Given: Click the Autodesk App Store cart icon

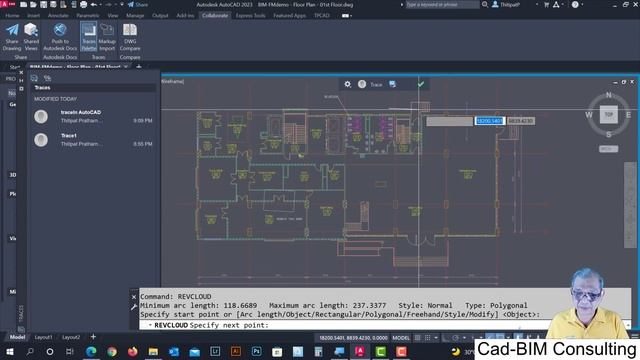Looking at the screenshot, I should pos(547,4).
